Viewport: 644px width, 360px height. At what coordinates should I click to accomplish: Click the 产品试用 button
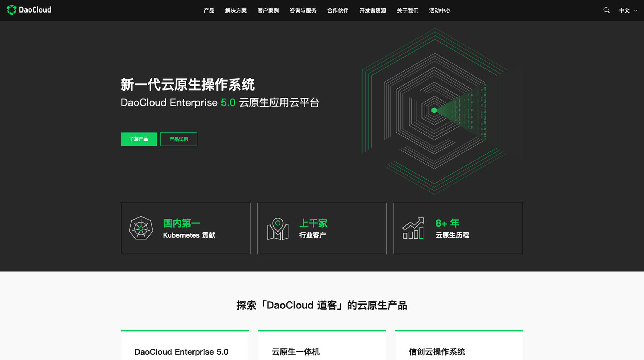click(179, 139)
